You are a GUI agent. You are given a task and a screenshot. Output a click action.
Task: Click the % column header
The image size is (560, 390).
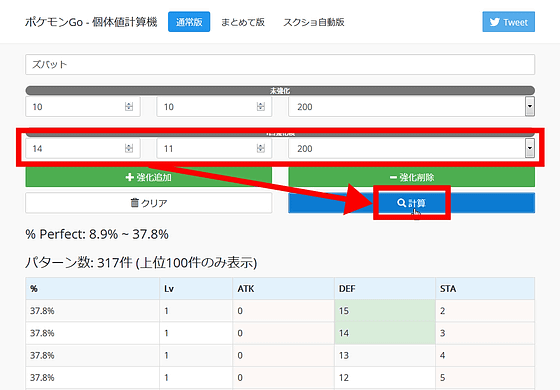(x=92, y=289)
